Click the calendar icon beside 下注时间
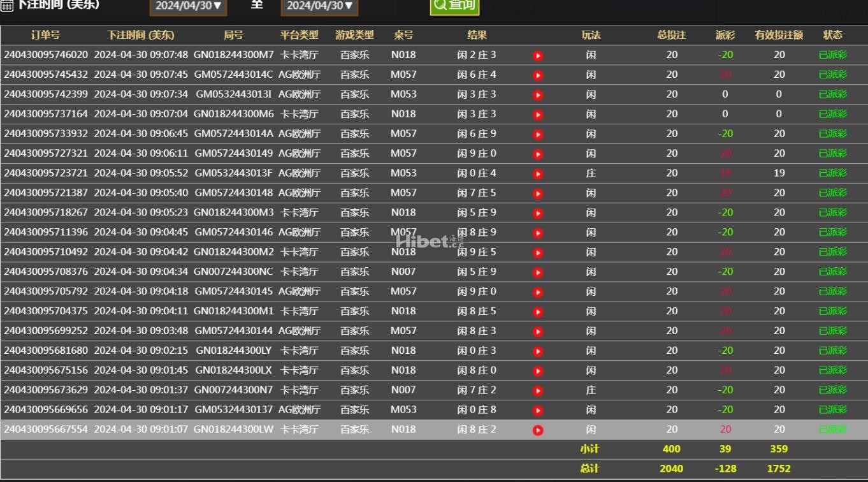Screen dimensions: 868x482 tap(7, 6)
